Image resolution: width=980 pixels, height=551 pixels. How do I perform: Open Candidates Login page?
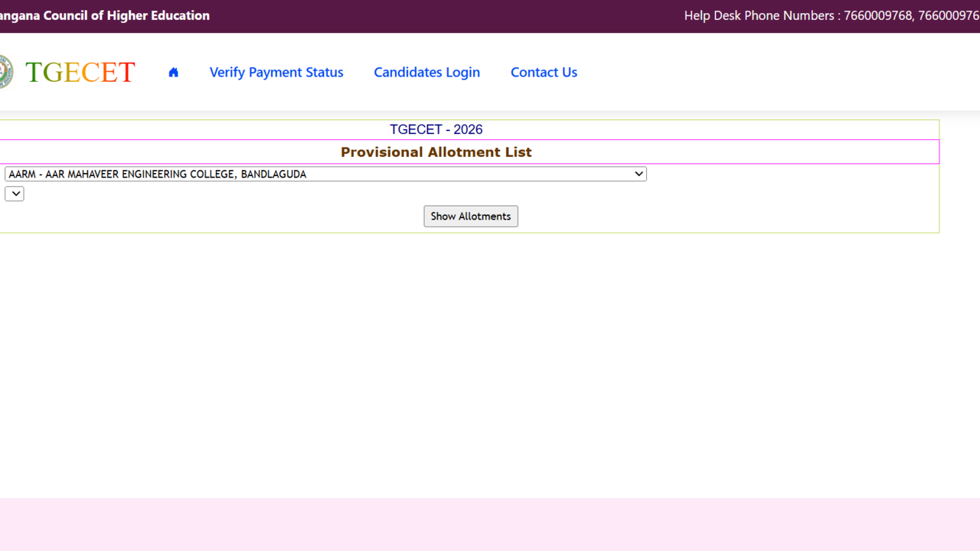426,72
